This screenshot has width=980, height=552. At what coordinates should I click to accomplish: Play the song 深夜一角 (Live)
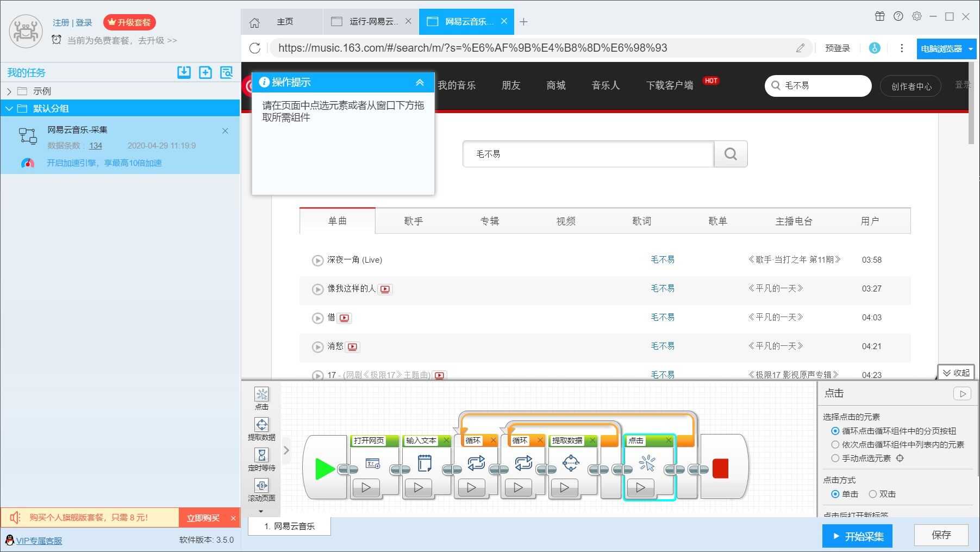pos(317,261)
